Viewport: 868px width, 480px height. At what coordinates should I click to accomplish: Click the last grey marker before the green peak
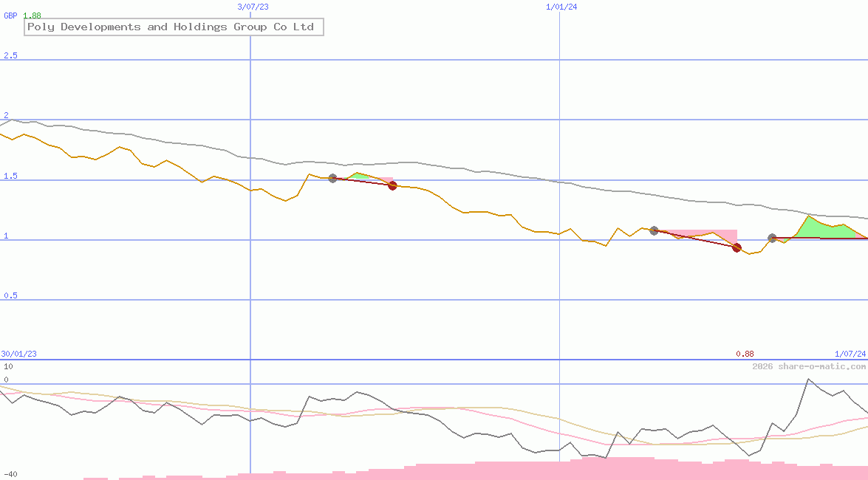click(772, 238)
